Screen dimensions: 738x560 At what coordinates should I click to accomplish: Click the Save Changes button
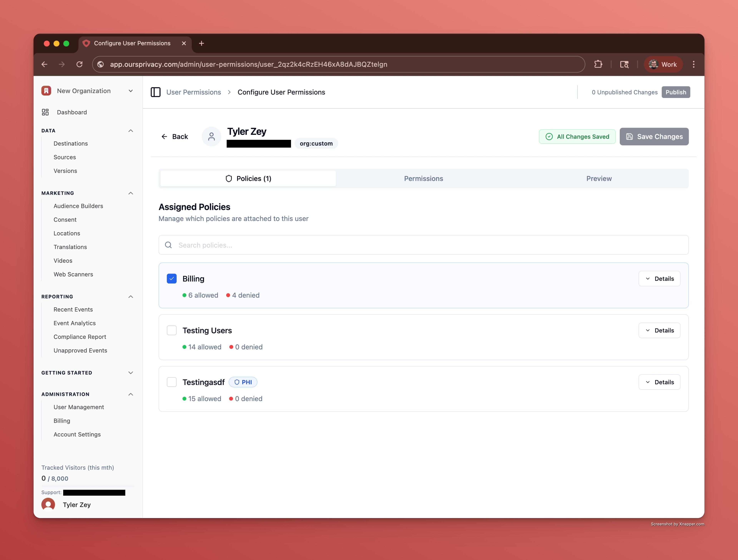click(x=654, y=136)
